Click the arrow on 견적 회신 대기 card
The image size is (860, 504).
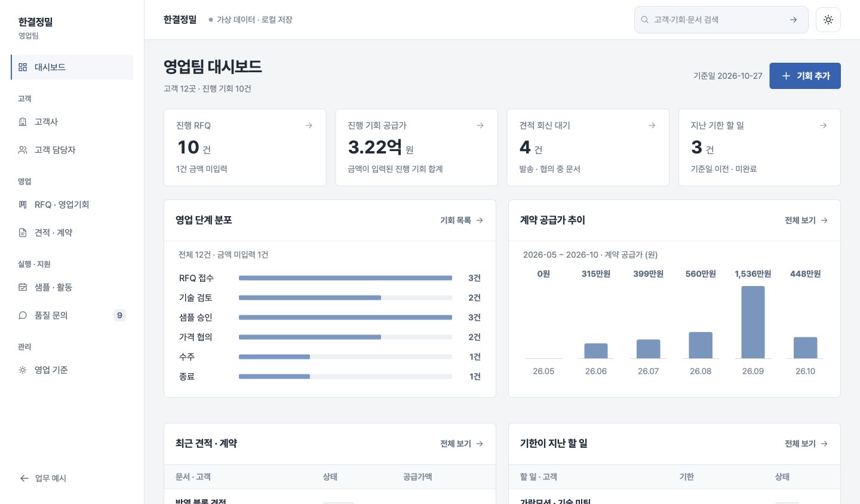pos(652,125)
